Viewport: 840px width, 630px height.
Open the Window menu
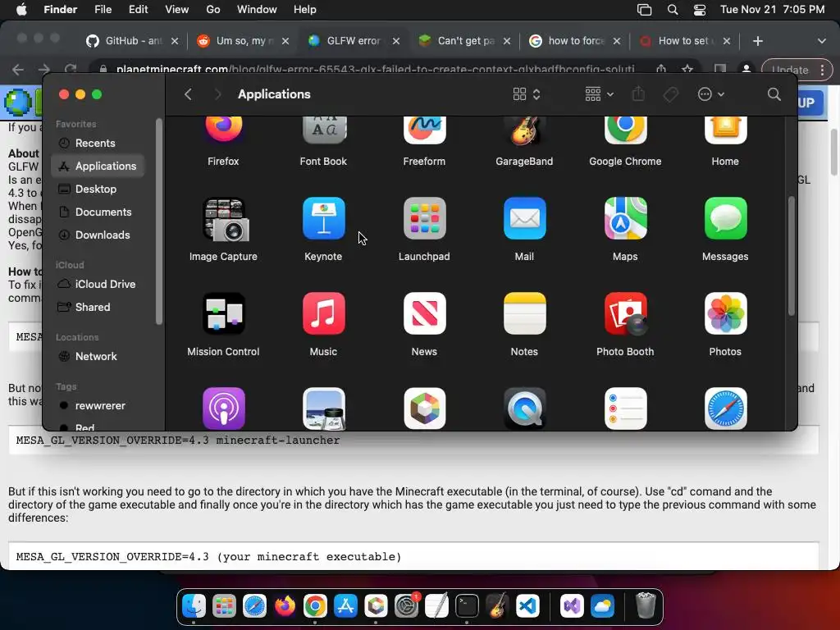[x=257, y=10]
